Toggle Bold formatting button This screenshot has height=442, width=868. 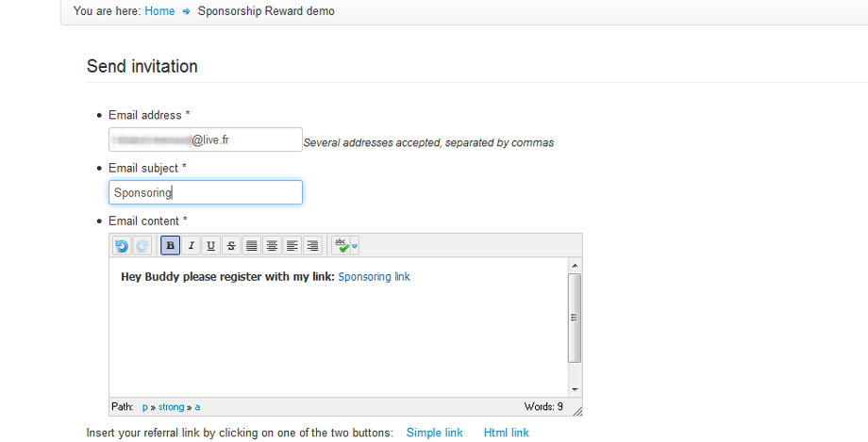point(171,246)
